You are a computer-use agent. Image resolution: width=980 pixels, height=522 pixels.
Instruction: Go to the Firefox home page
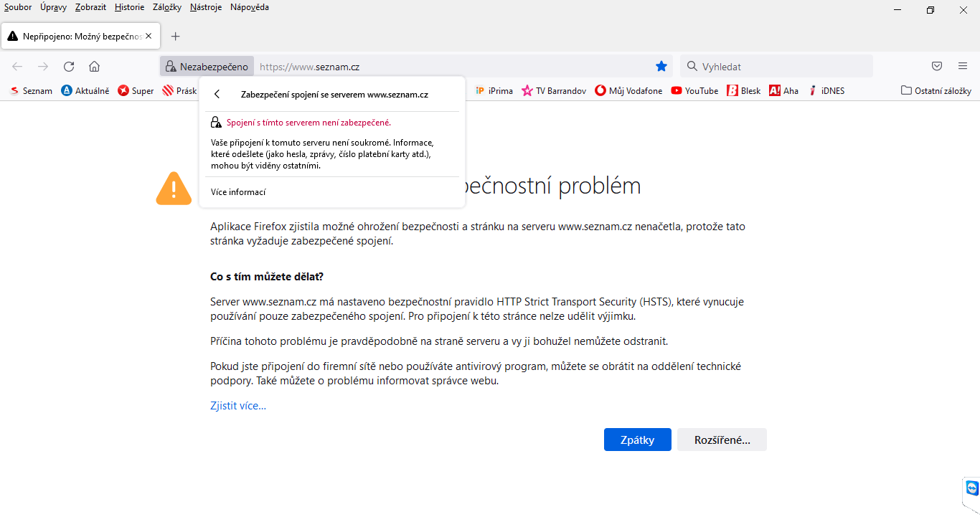(x=94, y=67)
